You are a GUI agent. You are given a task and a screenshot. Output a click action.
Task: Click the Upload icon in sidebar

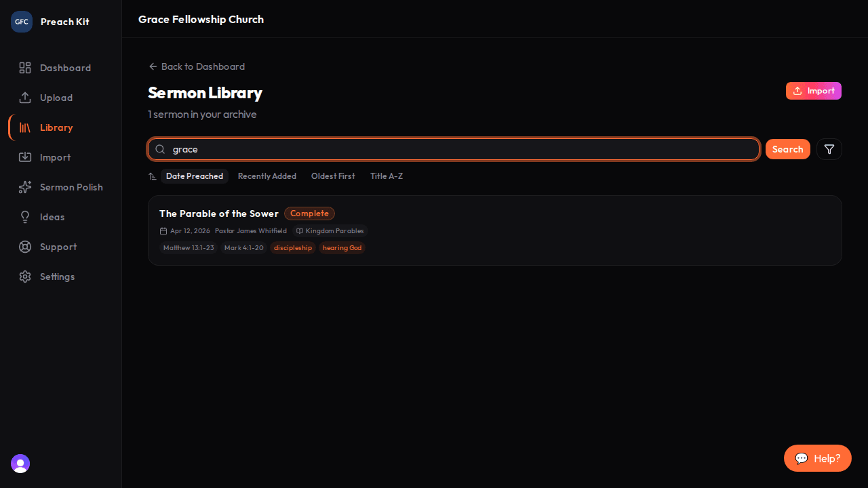click(x=25, y=98)
